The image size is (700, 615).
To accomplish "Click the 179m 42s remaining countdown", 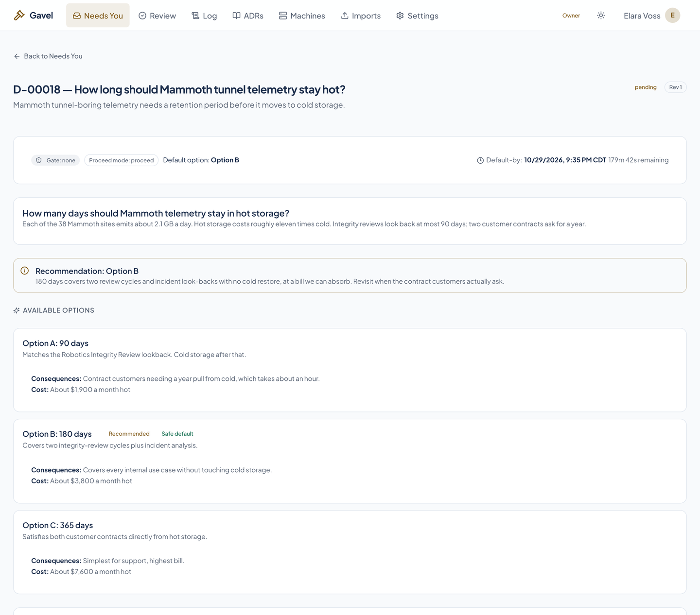I will [638, 160].
